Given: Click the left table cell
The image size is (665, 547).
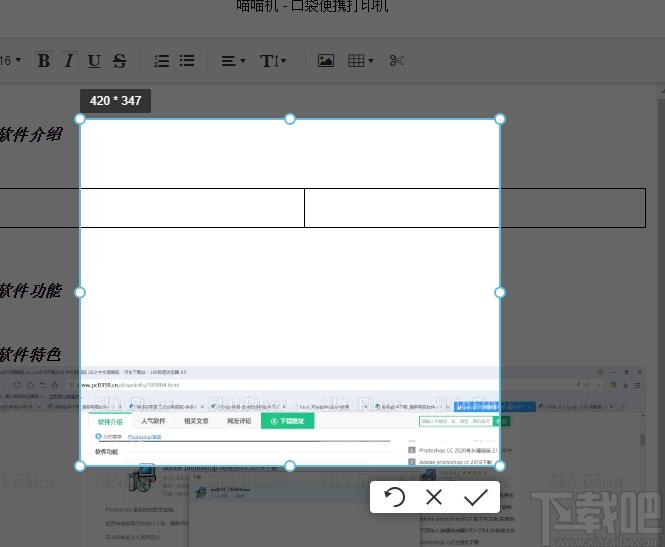Looking at the screenshot, I should [x=152, y=208].
